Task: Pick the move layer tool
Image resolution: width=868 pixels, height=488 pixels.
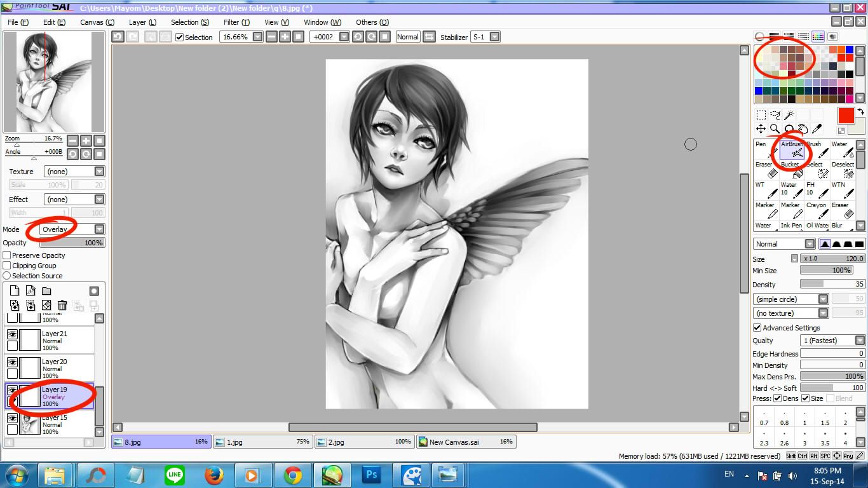Action: [x=761, y=129]
